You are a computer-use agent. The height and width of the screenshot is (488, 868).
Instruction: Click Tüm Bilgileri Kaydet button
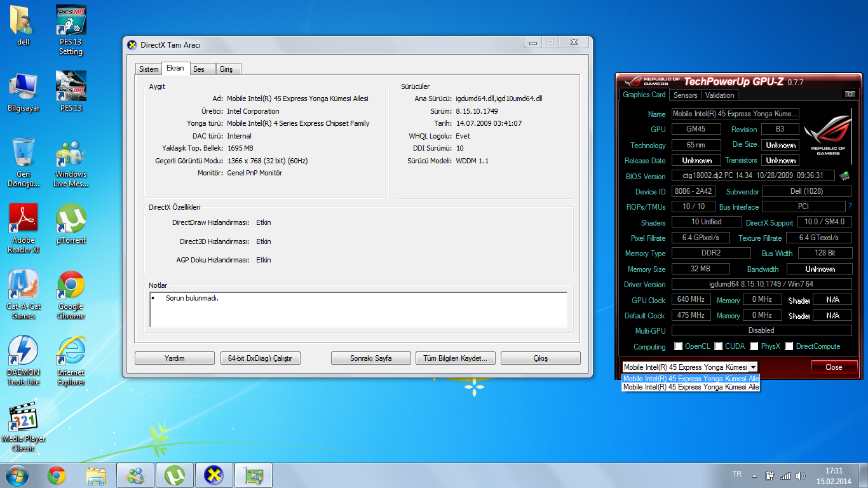point(456,358)
